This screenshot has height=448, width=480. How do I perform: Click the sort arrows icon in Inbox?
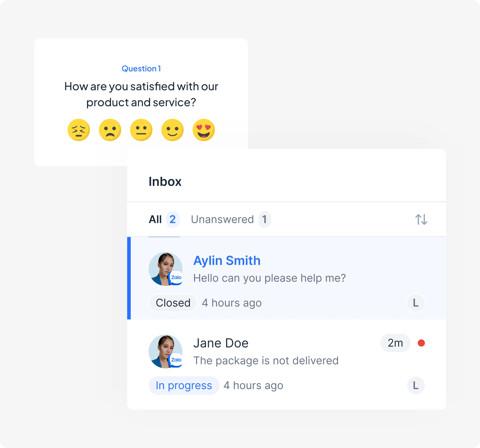pyautogui.click(x=421, y=219)
